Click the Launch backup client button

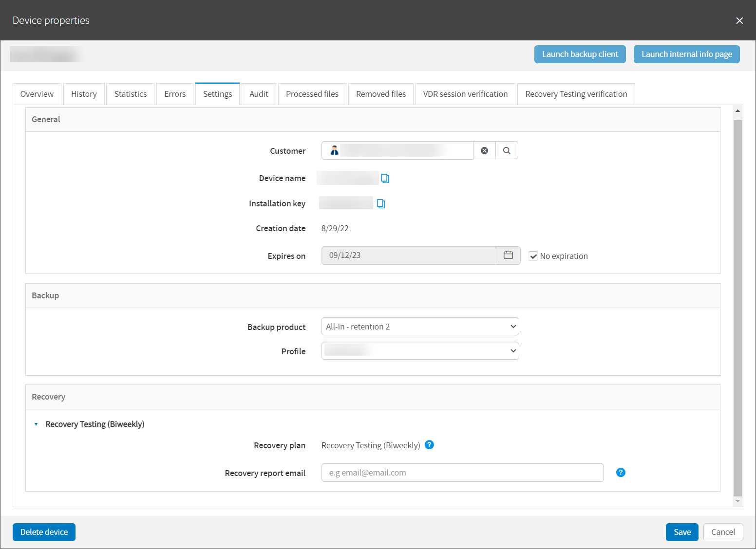(580, 54)
